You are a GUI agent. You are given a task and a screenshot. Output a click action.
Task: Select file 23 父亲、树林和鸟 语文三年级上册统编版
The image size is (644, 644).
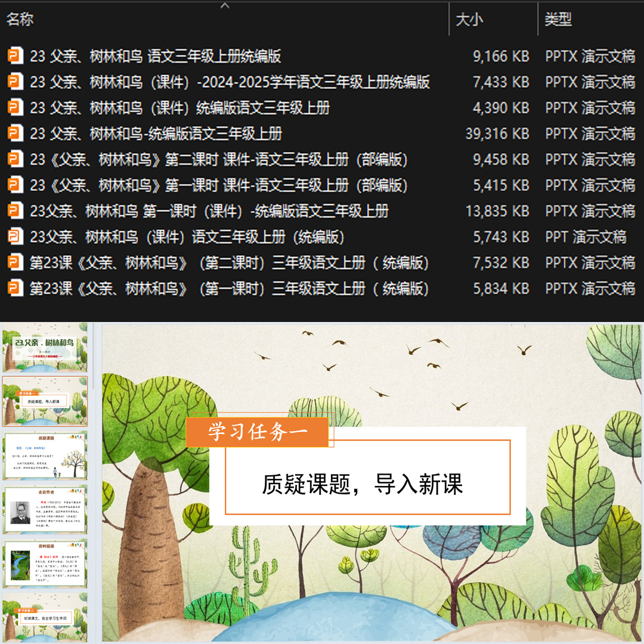pyautogui.click(x=155, y=56)
